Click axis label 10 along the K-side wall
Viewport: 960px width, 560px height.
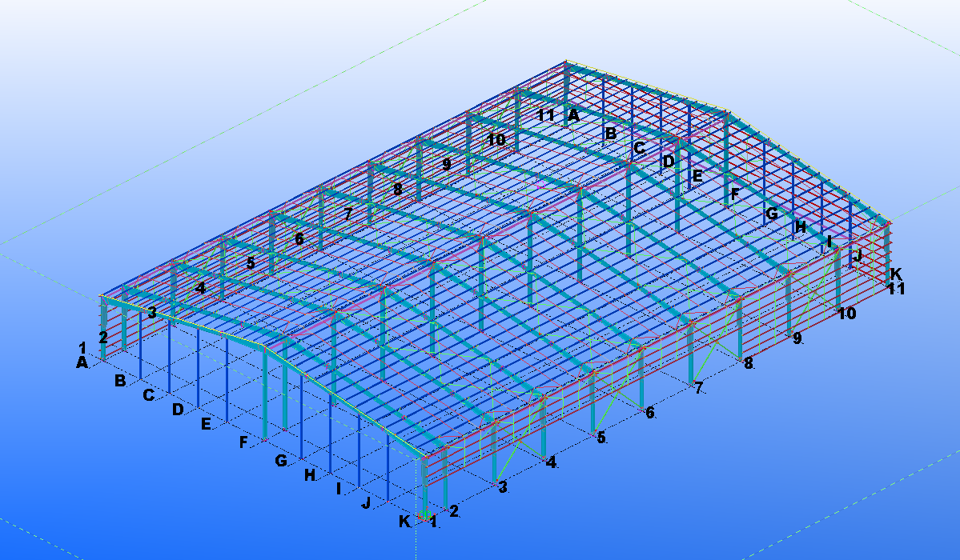(847, 314)
